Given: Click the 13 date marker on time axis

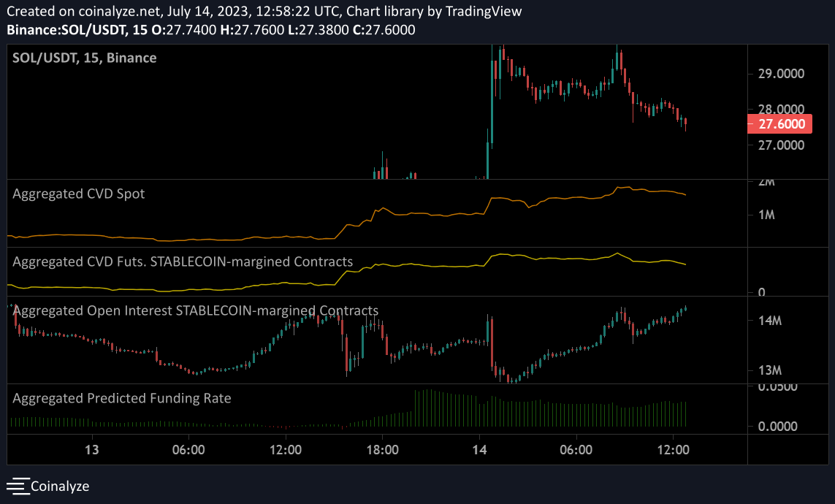Looking at the screenshot, I should coord(92,450).
